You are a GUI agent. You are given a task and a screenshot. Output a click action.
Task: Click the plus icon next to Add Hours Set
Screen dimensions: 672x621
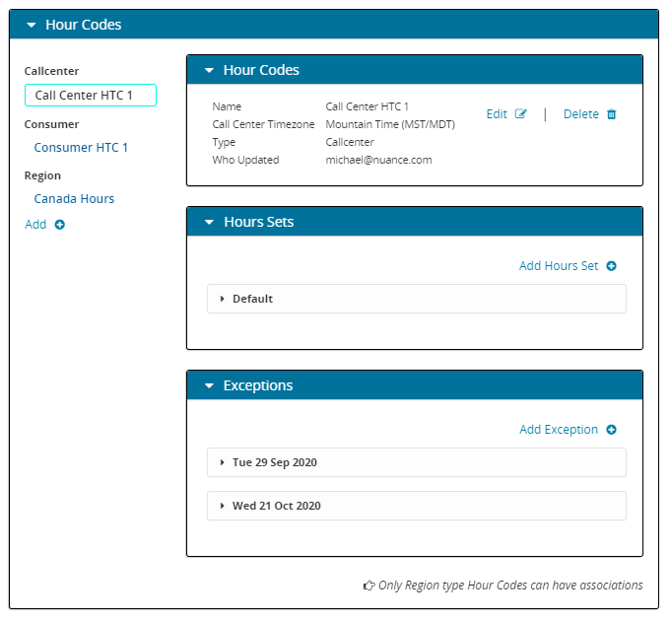pyautogui.click(x=611, y=266)
